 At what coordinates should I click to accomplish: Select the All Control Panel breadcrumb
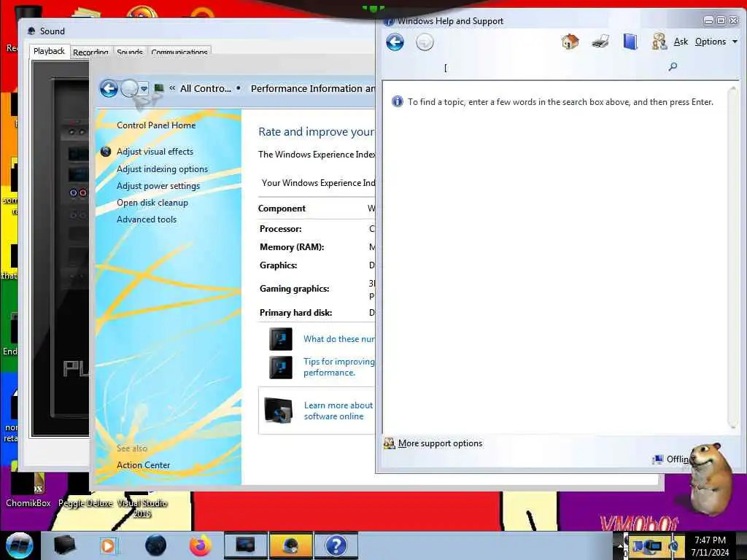coord(205,88)
